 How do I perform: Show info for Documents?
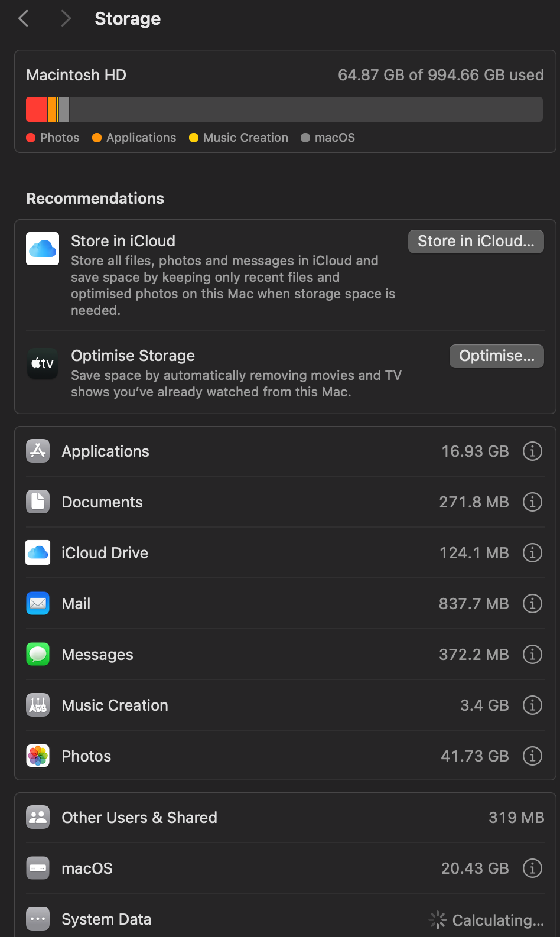point(532,502)
